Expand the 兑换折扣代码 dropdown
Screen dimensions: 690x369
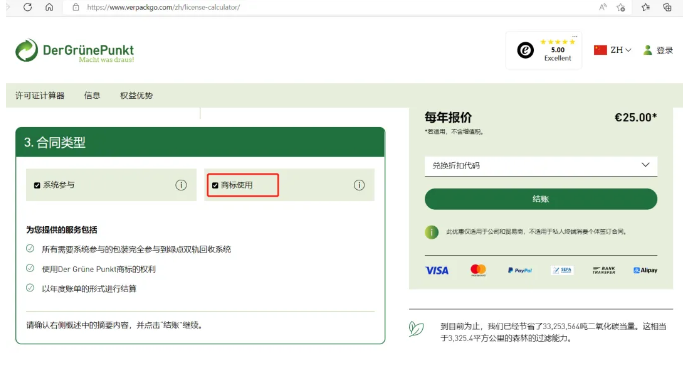pos(541,166)
